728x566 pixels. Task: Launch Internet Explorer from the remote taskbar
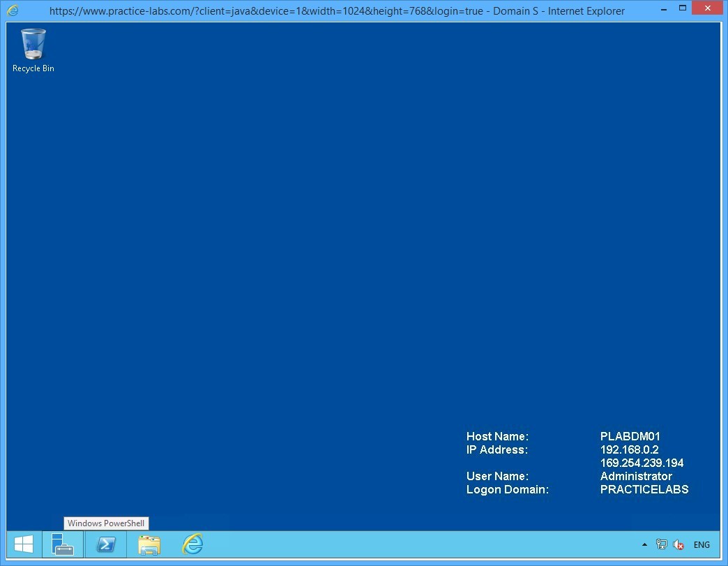pos(192,544)
